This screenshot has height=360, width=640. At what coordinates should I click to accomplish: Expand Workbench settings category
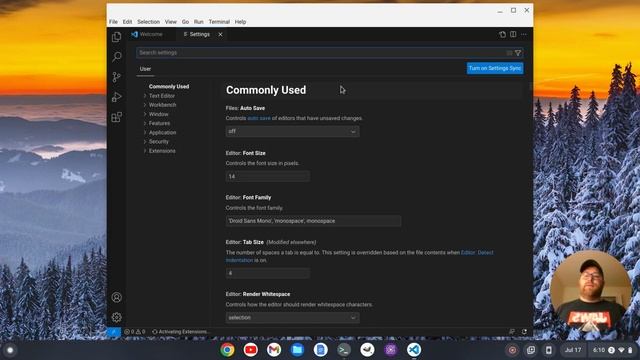tap(162, 105)
